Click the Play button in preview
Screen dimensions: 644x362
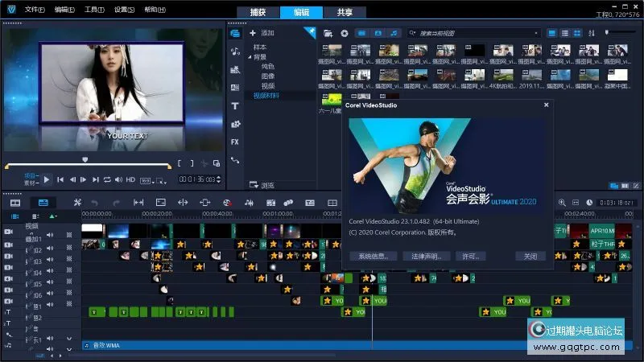coord(47,179)
